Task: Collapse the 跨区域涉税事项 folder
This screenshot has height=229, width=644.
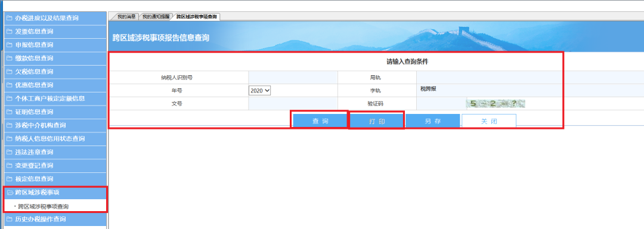Action: (55, 193)
